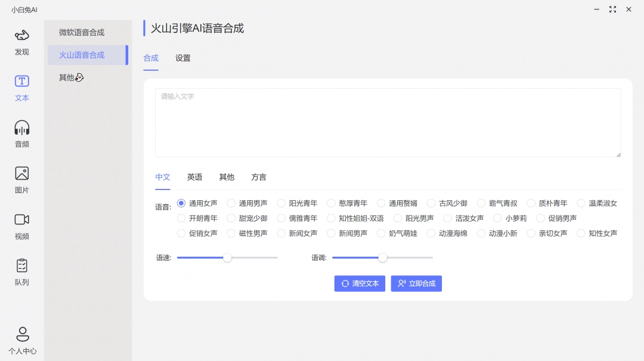Open the 方言 language tab

coord(258,177)
